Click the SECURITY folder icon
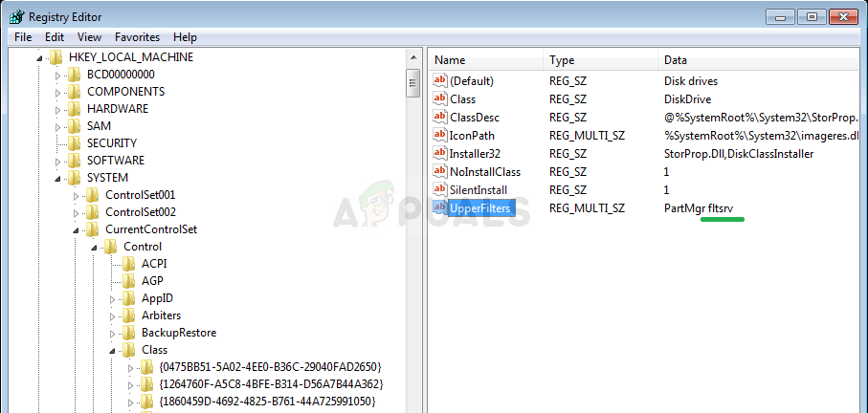Screen dimensions: 868x413 [74, 143]
